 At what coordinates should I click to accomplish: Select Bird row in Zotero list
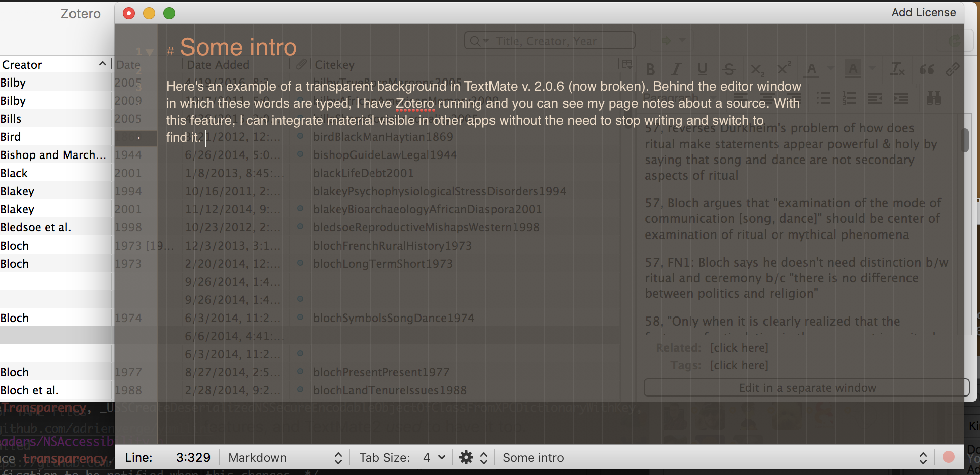(x=55, y=137)
